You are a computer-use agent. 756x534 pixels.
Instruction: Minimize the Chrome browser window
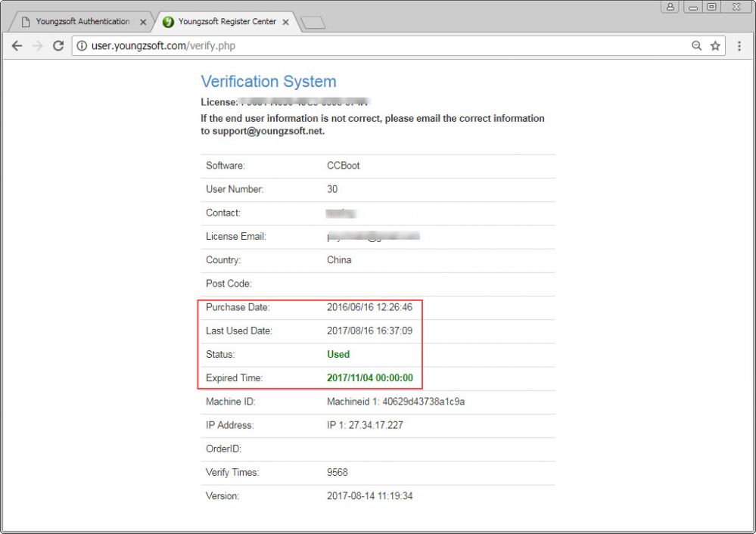coord(693,7)
